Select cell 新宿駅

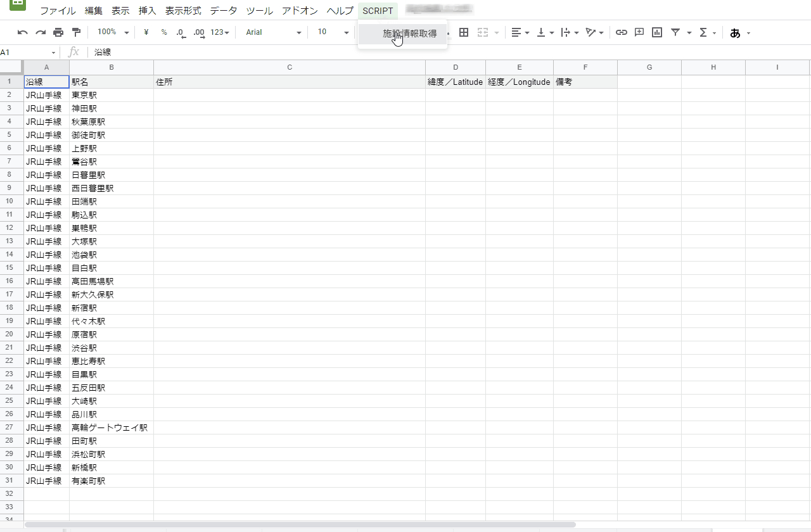click(x=112, y=308)
